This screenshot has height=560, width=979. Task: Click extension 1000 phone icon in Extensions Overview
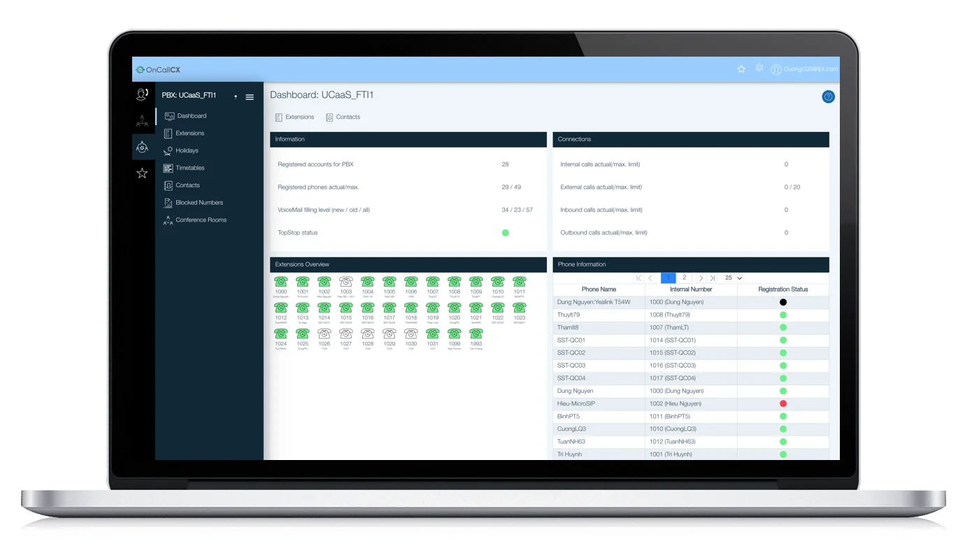pos(281,281)
